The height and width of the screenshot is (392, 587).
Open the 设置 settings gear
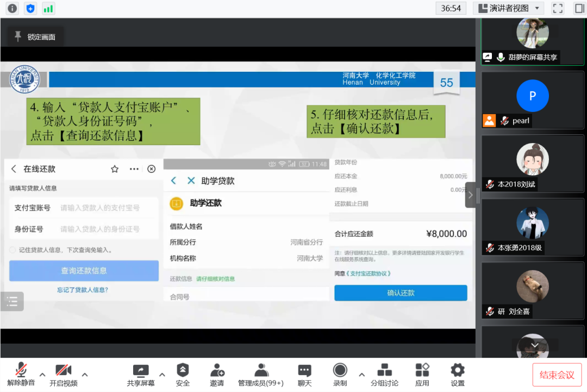tap(458, 375)
